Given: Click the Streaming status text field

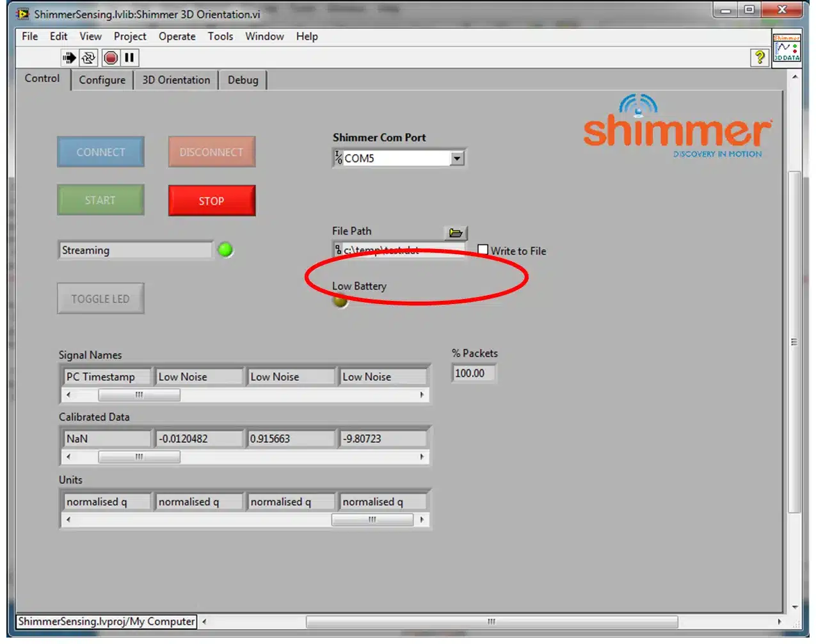Looking at the screenshot, I should [x=135, y=250].
